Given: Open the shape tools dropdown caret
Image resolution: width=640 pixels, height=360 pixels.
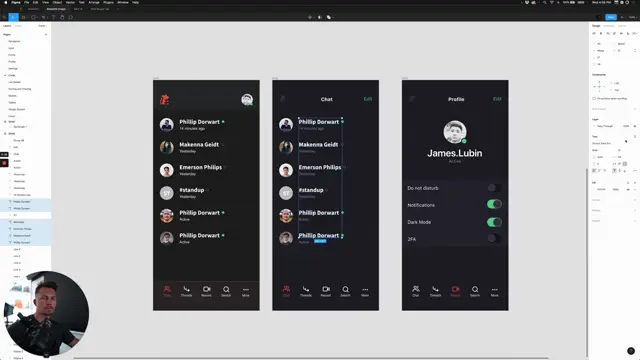Looking at the screenshot, I should [37, 18].
